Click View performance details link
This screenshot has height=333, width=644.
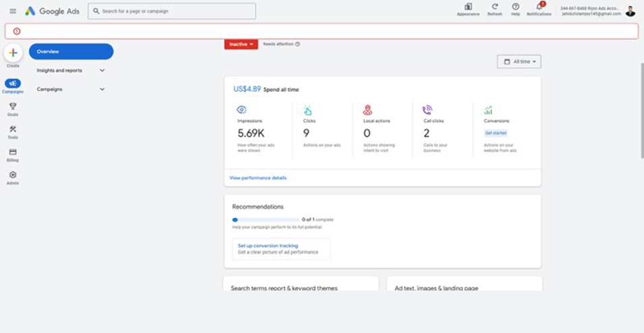[258, 178]
